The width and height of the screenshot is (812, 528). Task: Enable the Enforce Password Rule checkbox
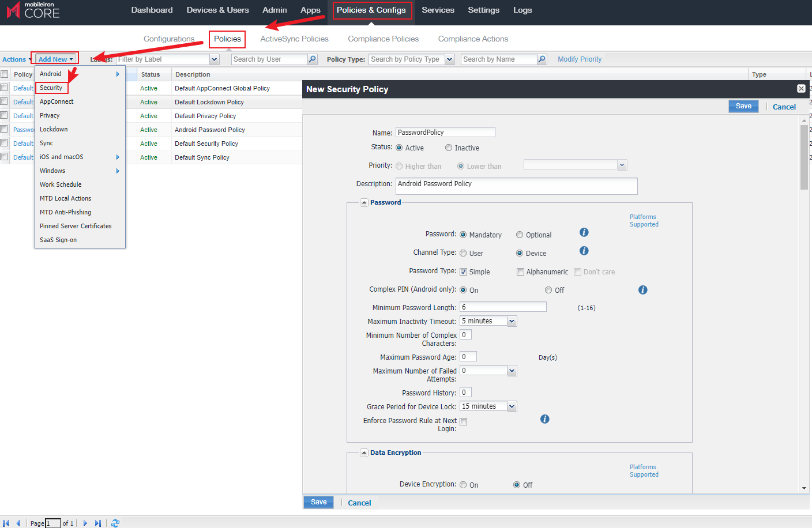(x=464, y=422)
